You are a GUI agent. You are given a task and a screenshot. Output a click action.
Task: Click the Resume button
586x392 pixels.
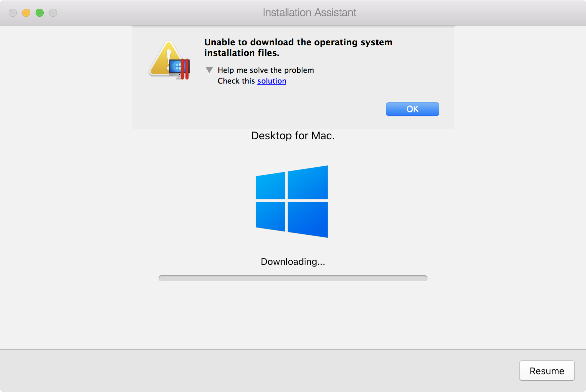(x=547, y=371)
